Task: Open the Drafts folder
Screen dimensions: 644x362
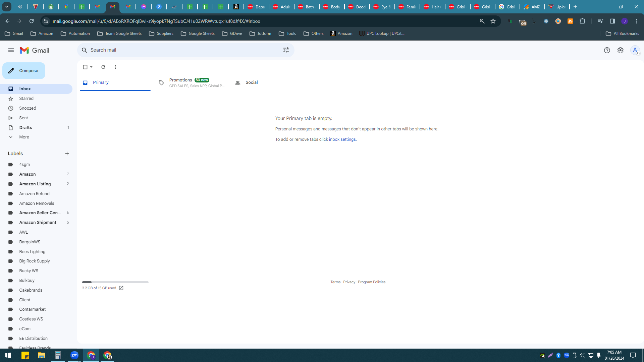Action: [x=36, y=128]
